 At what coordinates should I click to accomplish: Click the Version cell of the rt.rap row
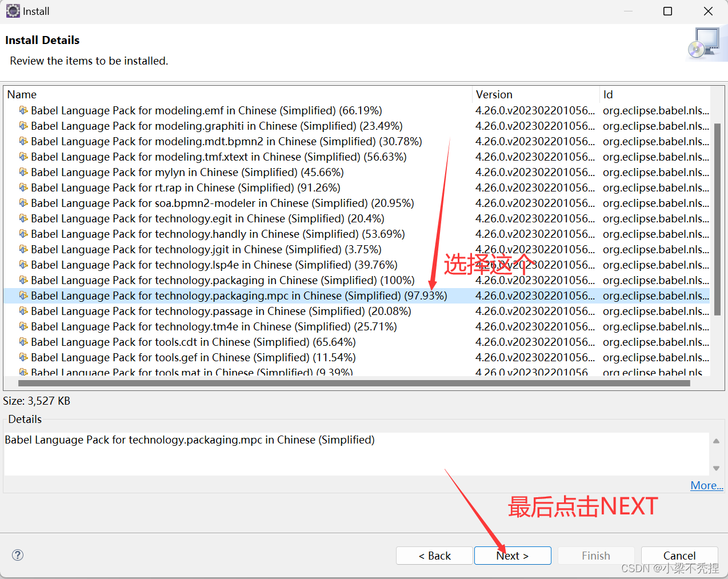[535, 187]
